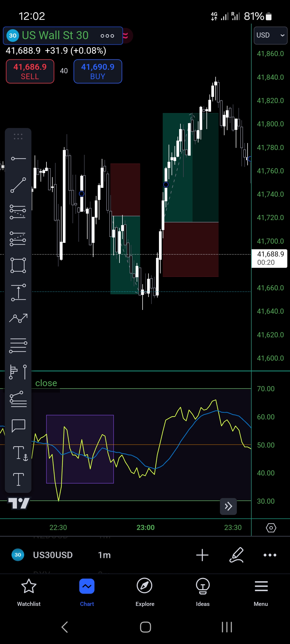Tap the 41,686.9 SELL button
This screenshot has height=644, width=290.
click(30, 71)
